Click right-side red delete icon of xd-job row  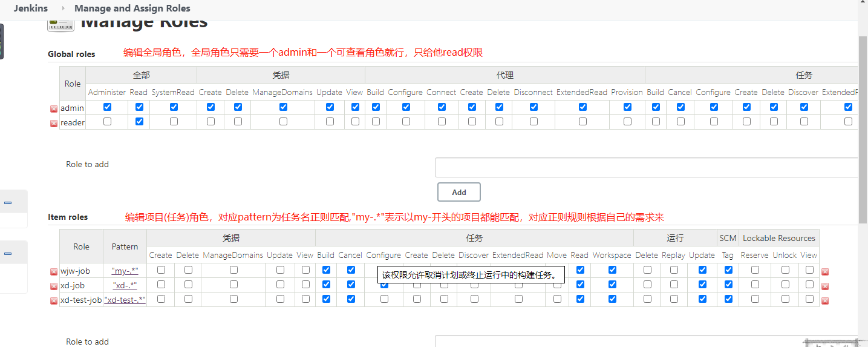tap(825, 286)
